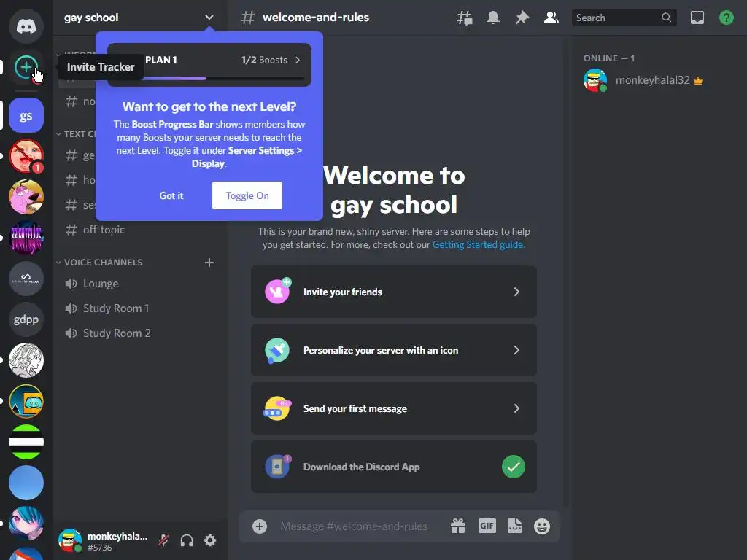Open the gdpp server
747x560 pixels.
point(26,319)
